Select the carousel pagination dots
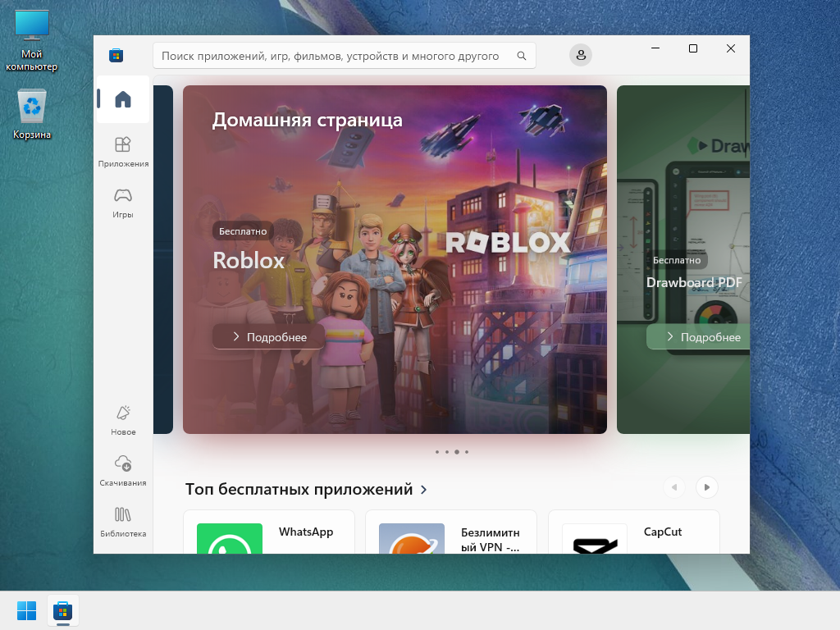 [452, 452]
